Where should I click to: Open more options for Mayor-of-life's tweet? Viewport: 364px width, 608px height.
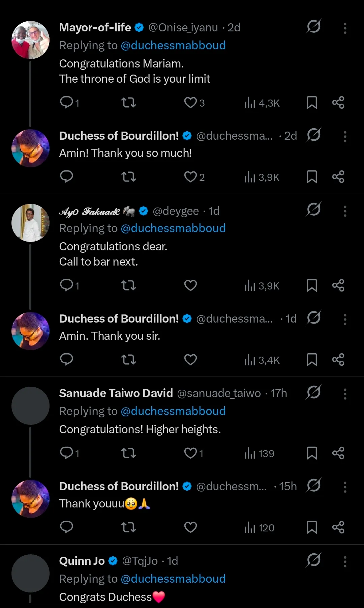click(345, 28)
